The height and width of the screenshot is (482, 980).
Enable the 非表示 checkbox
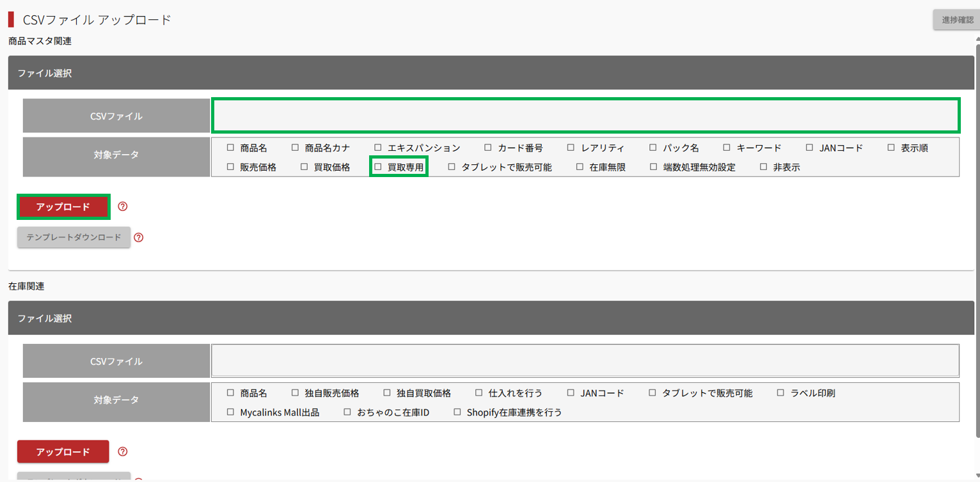tap(764, 167)
